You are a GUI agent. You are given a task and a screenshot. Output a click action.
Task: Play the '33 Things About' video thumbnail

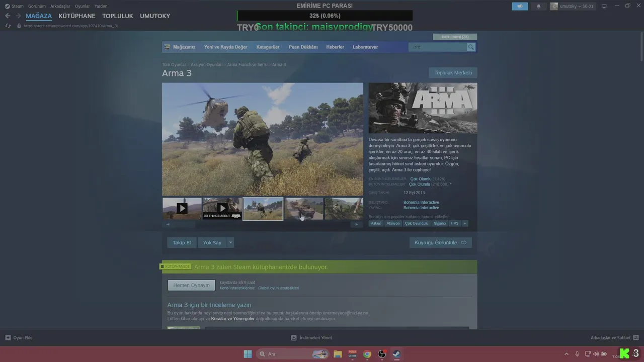[x=222, y=208]
